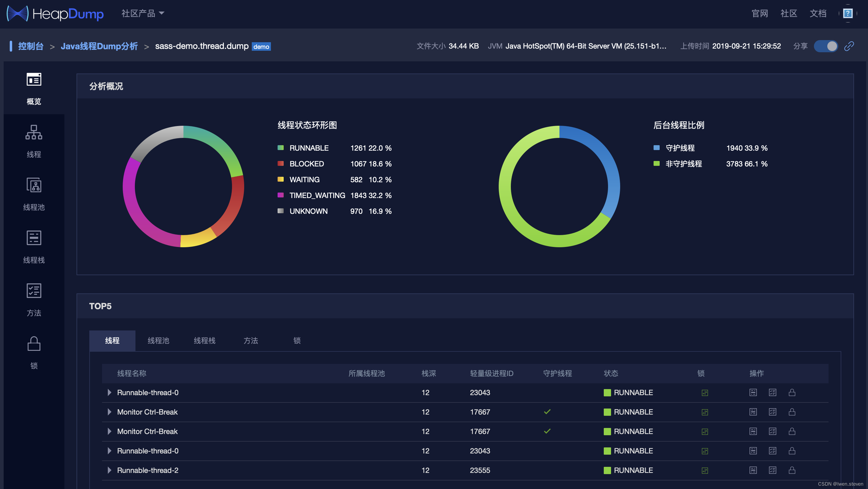This screenshot has width=868, height=489.
Task: Open the 文档 link in the header
Action: pyautogui.click(x=818, y=13)
